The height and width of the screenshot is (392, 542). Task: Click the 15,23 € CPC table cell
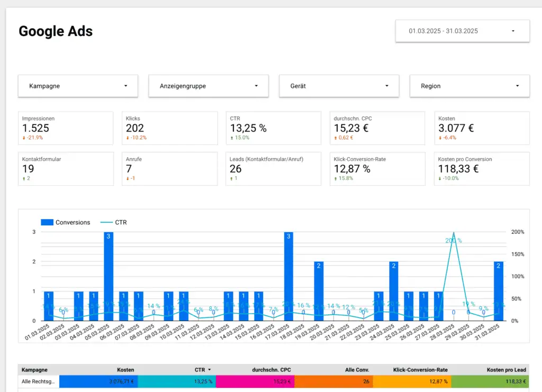pyautogui.click(x=255, y=381)
